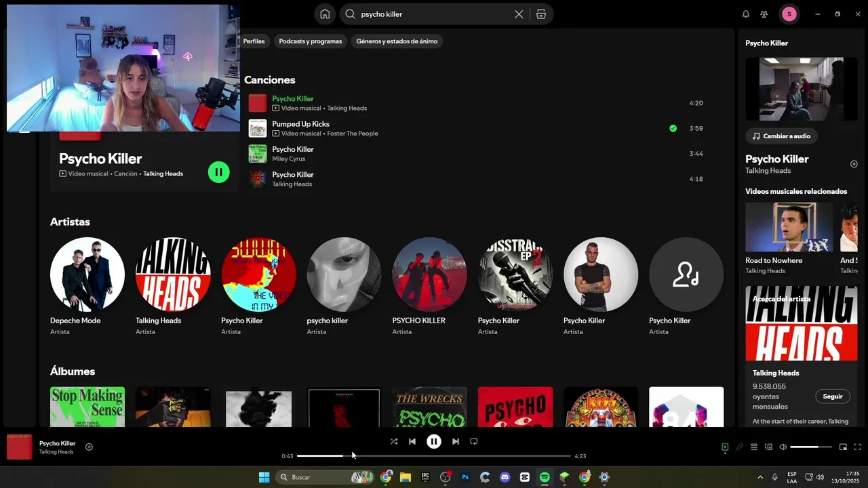
Task: Open the Álbumes section heading
Action: (73, 371)
